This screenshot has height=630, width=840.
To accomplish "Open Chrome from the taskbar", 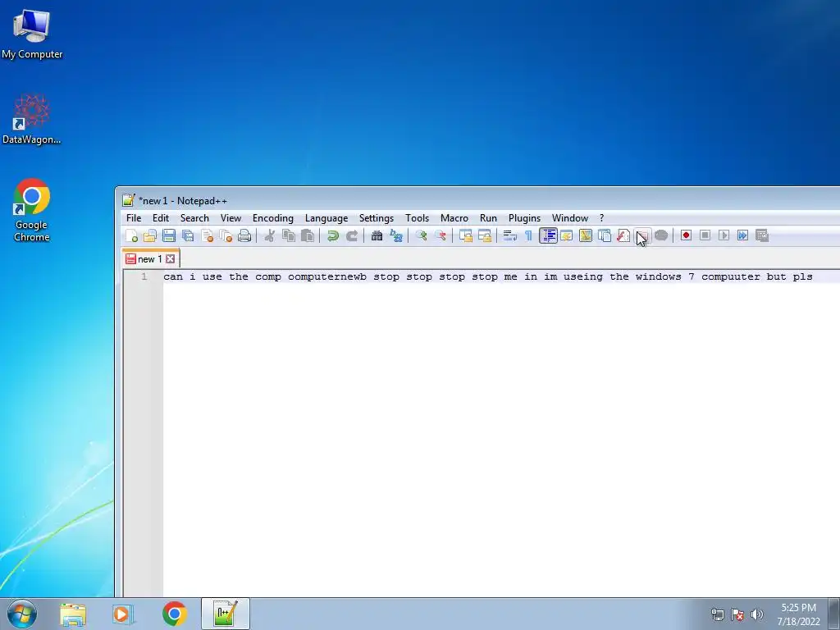I will point(175,614).
